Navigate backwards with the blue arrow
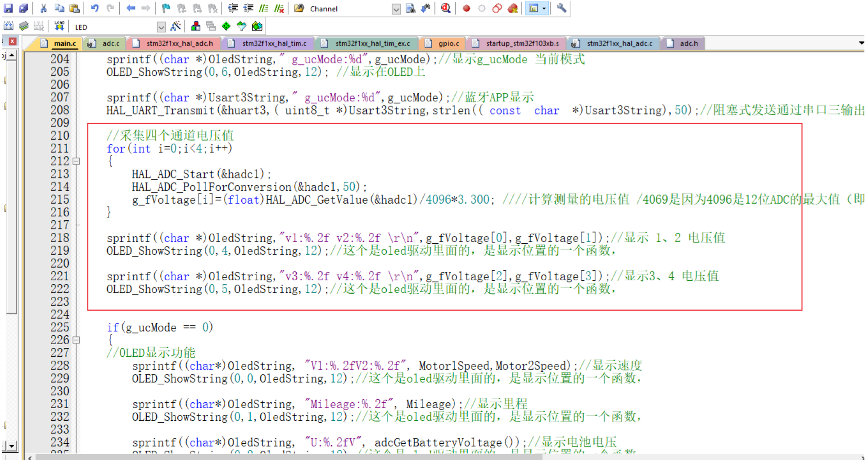The image size is (868, 460). (131, 8)
